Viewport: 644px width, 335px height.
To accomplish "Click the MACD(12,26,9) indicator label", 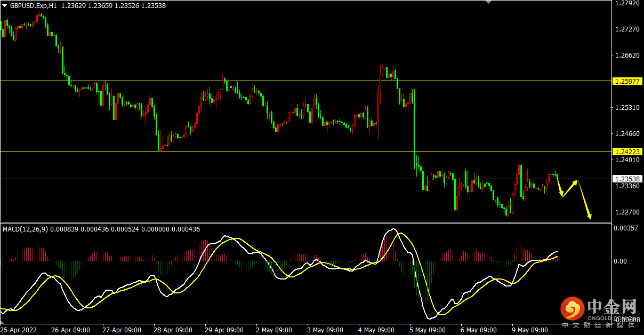I will point(25,229).
